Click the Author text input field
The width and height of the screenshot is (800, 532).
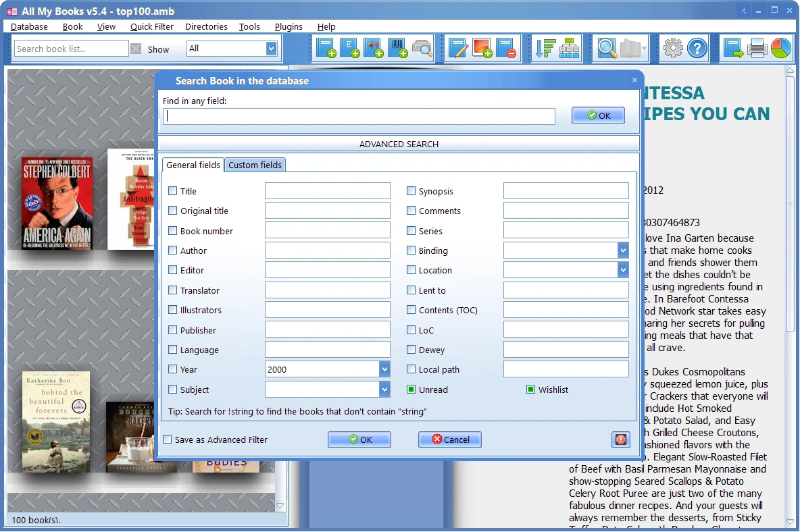coord(328,250)
